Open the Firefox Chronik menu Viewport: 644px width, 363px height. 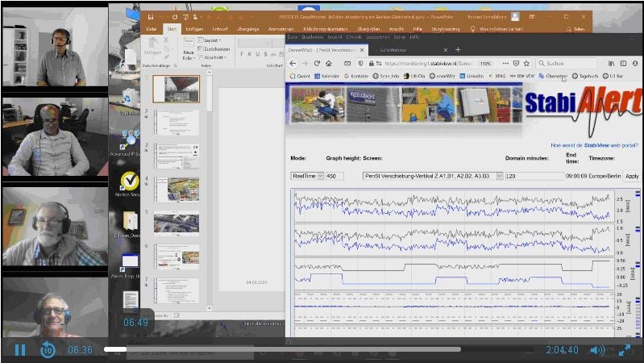354,37
